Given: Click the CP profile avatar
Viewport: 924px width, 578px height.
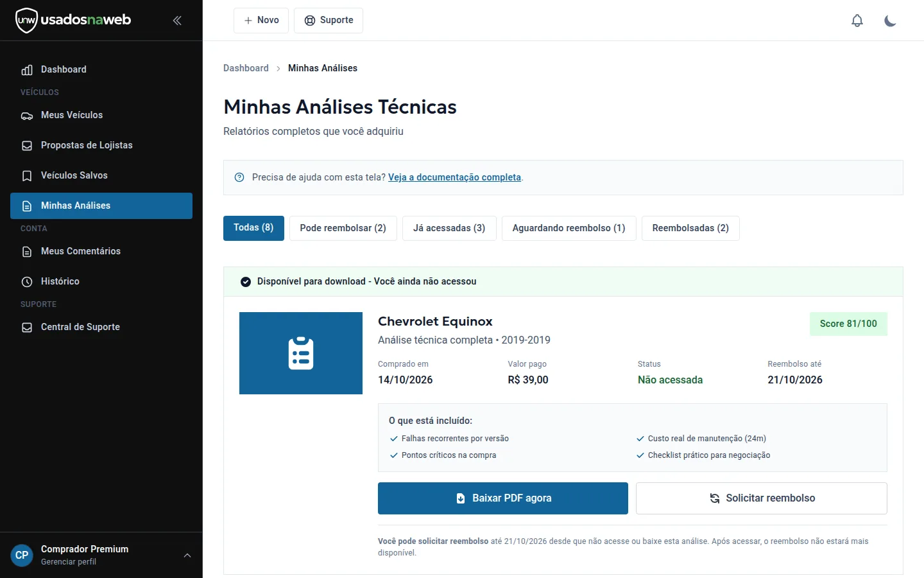Looking at the screenshot, I should 22,555.
